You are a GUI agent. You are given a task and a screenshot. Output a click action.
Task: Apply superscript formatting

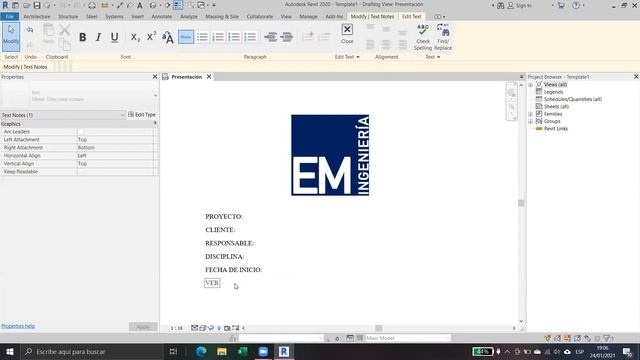[x=151, y=37]
